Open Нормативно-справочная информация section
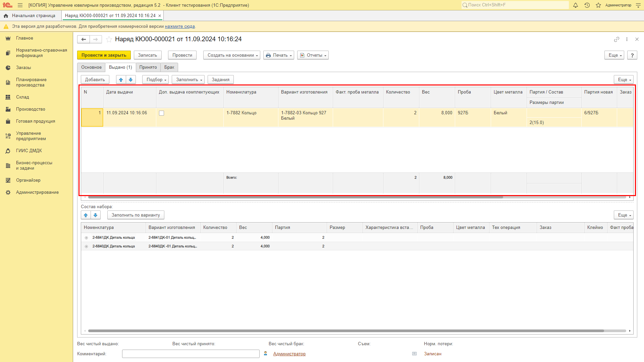This screenshot has height=362, width=644. point(42,53)
